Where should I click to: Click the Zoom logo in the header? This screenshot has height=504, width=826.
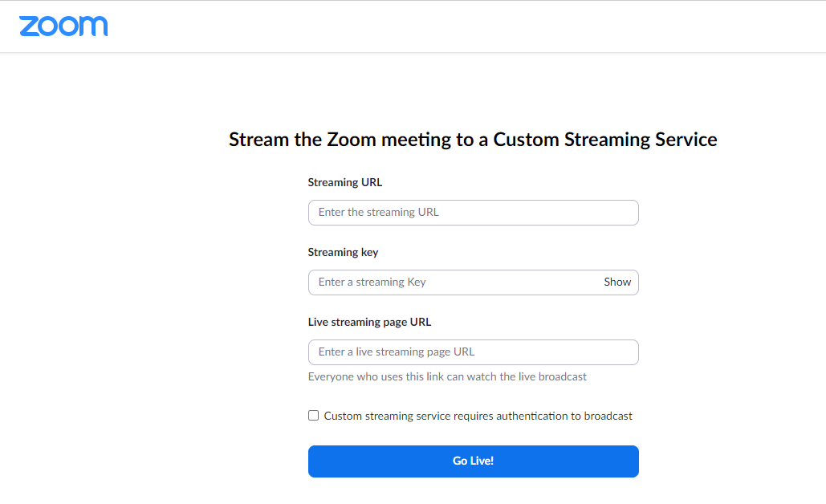[x=63, y=26]
